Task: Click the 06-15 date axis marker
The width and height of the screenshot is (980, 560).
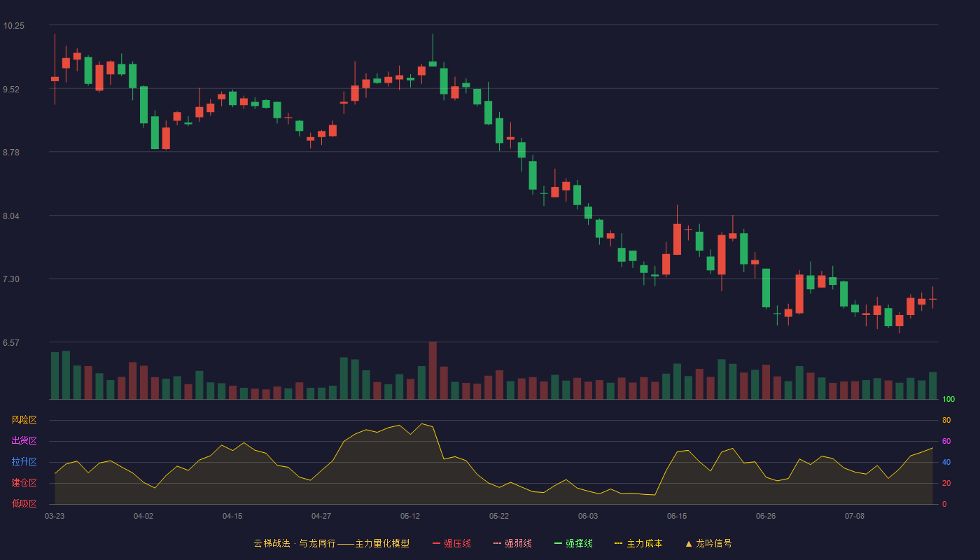Action: pos(677,516)
